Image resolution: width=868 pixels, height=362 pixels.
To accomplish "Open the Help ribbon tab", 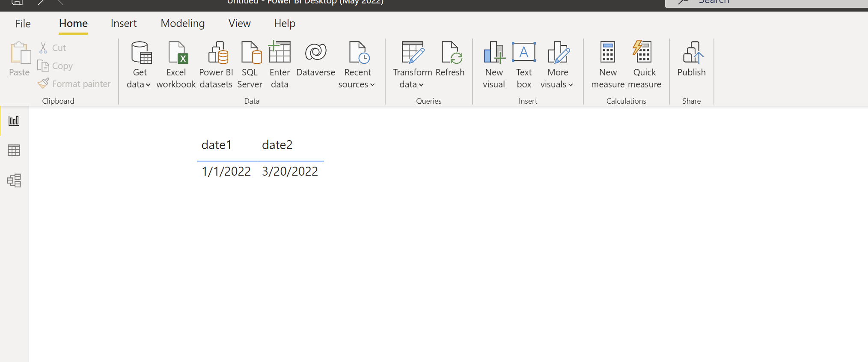I will click(x=285, y=24).
